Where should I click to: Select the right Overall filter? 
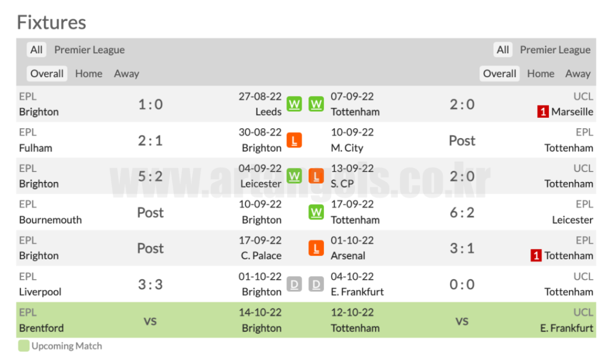coord(499,74)
